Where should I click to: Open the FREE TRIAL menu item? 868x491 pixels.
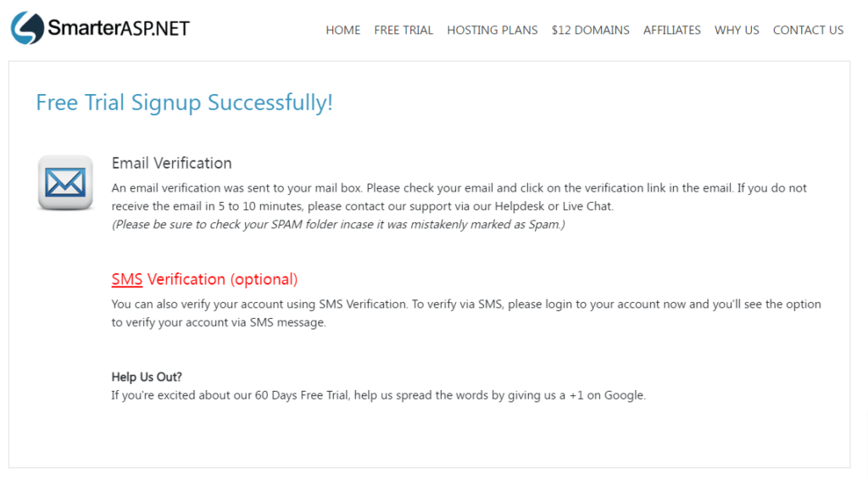point(403,30)
